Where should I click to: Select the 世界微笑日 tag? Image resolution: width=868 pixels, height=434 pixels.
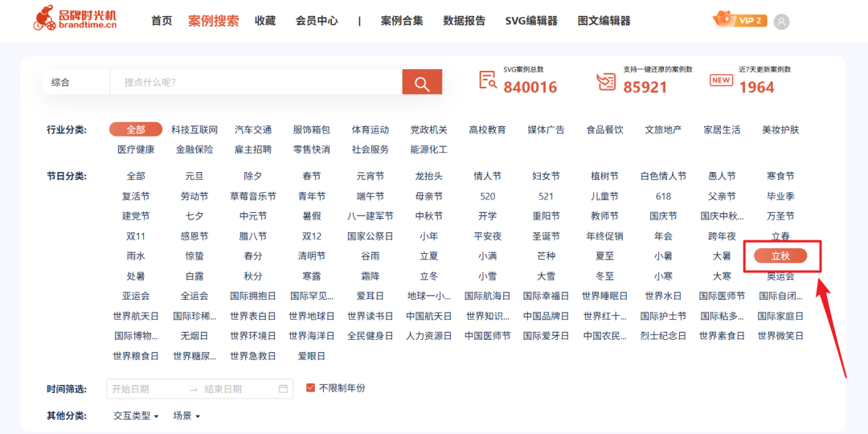click(x=780, y=335)
